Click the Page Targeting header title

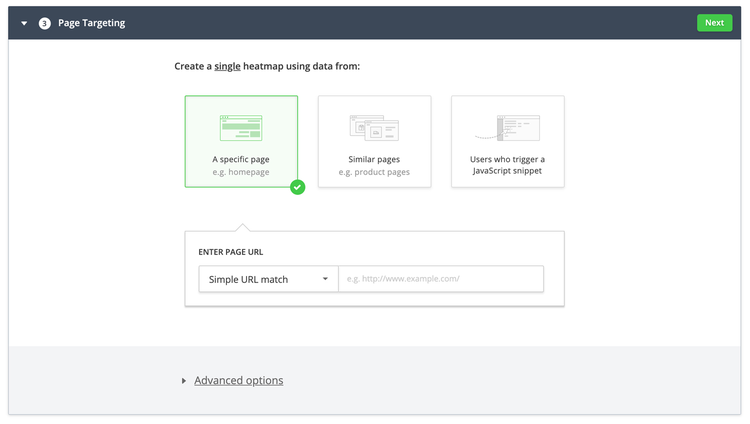91,23
